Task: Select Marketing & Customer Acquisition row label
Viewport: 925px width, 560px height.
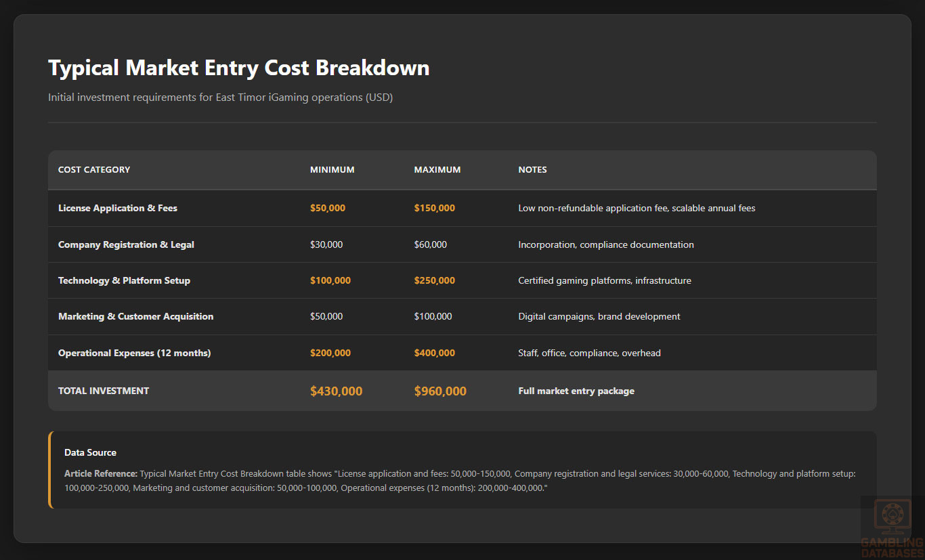Action: tap(135, 316)
